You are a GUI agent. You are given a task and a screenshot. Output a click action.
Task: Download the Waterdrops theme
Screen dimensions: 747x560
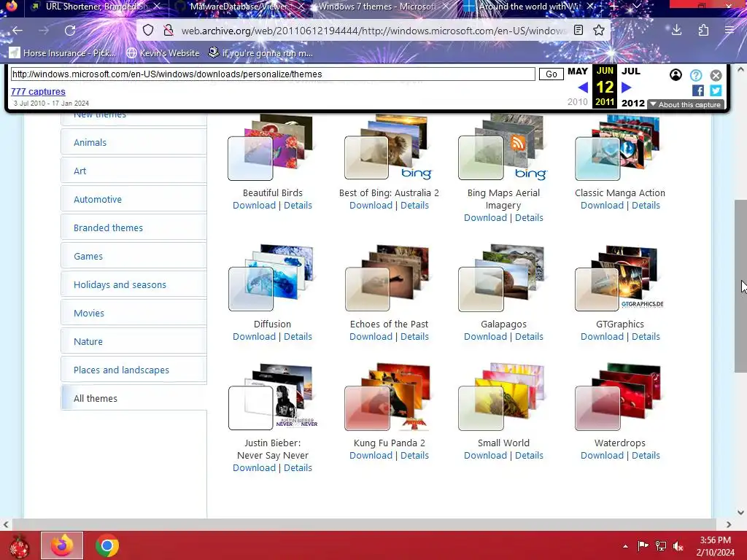click(x=602, y=456)
